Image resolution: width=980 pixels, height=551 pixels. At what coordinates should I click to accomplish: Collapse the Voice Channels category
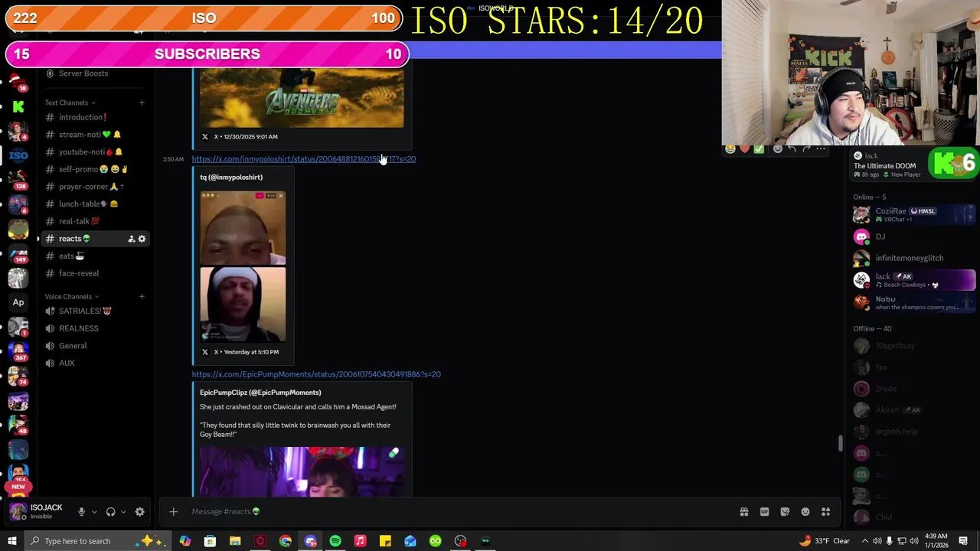pos(71,297)
